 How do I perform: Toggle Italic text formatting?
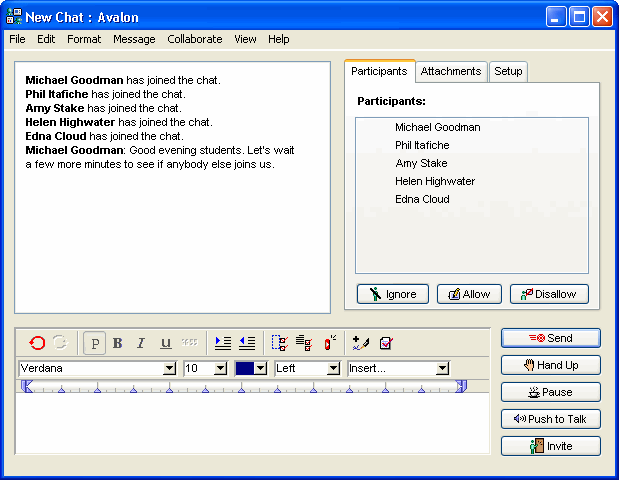[x=141, y=343]
